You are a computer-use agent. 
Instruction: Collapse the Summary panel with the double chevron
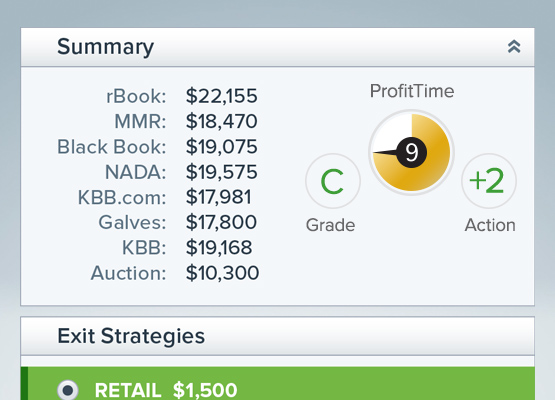pos(514,47)
